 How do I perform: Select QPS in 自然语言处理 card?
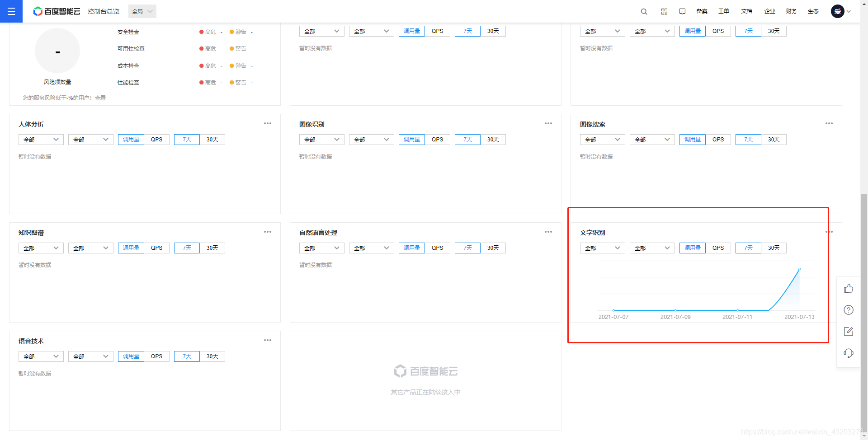[438, 248]
